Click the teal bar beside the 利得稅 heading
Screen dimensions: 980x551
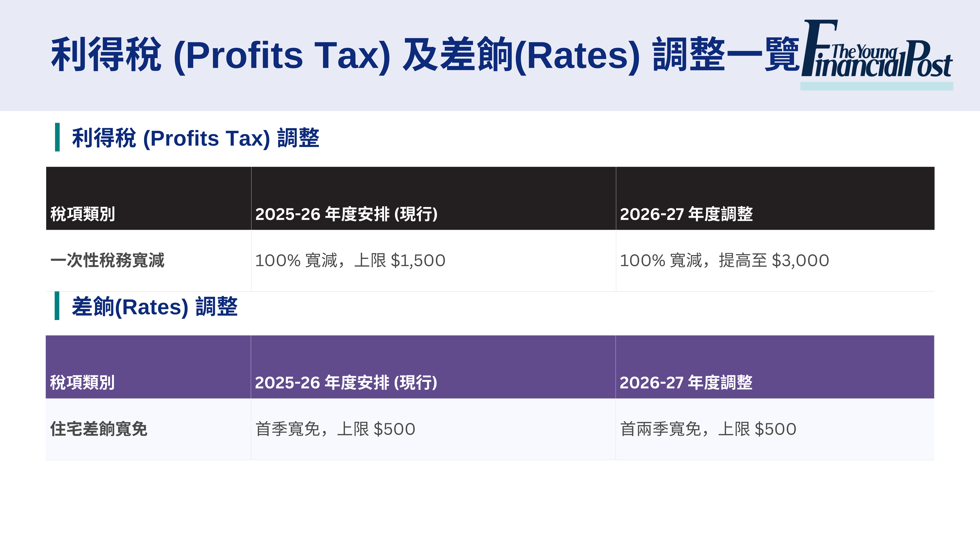[57, 137]
